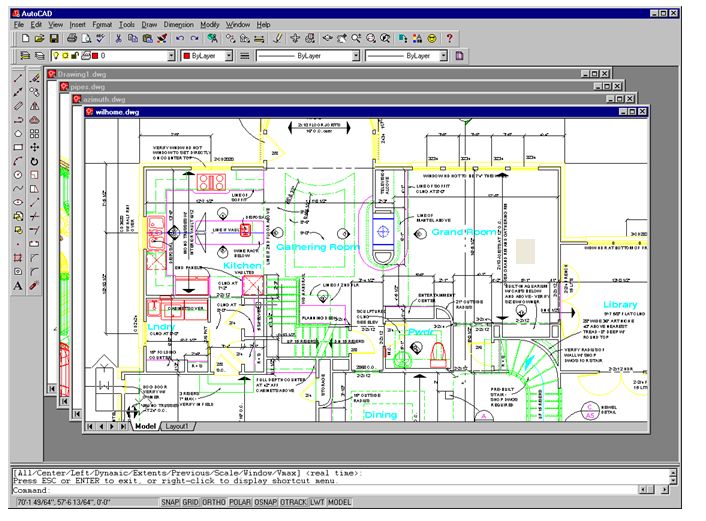Switch to the Layout1 tab
The width and height of the screenshot is (706, 521).
click(x=178, y=426)
